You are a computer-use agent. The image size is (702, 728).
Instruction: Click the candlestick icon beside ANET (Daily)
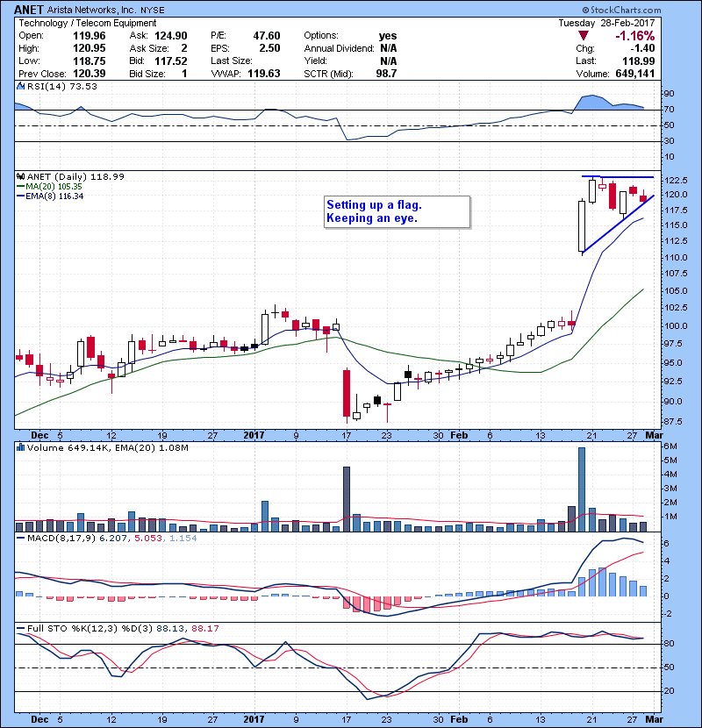click(20, 177)
